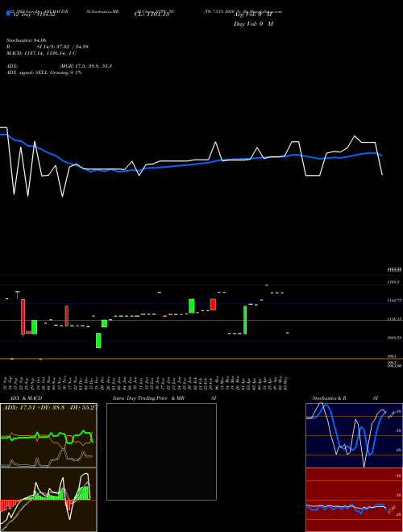Screen dimensions: 403x532
Task: Click the tallest green candlestick in candle chart
Action: [x=245, y=320]
